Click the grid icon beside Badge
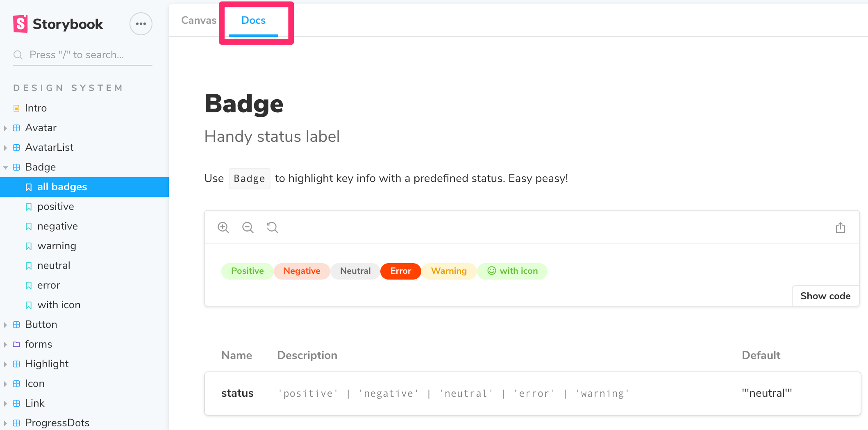The image size is (868, 430). (x=16, y=167)
